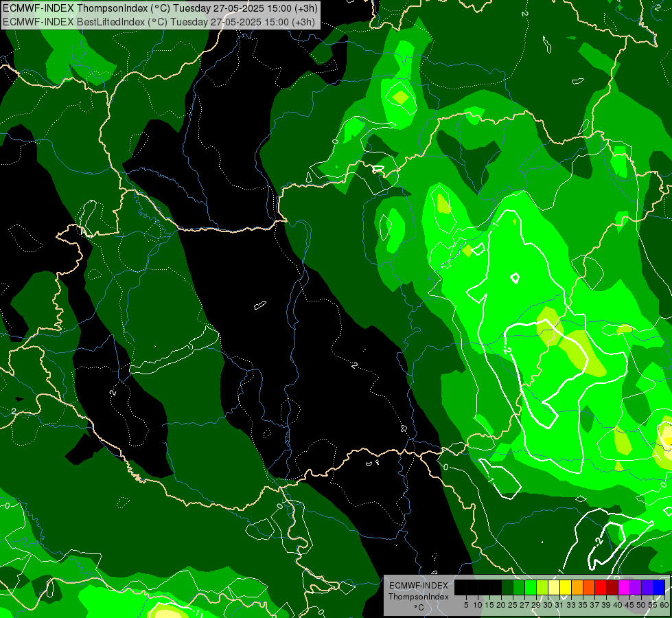
Task: Click the legend scale value 33
Action: (x=571, y=605)
